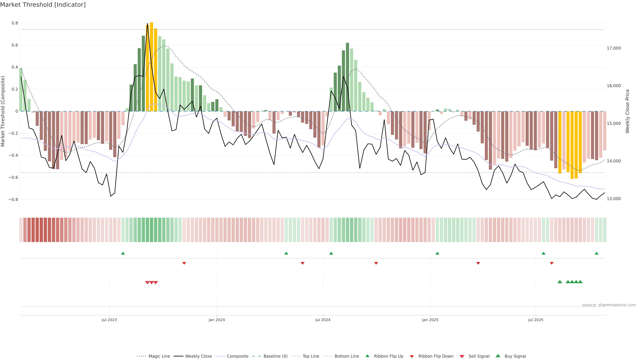Click the leftmost green buy signal marker

point(560,282)
